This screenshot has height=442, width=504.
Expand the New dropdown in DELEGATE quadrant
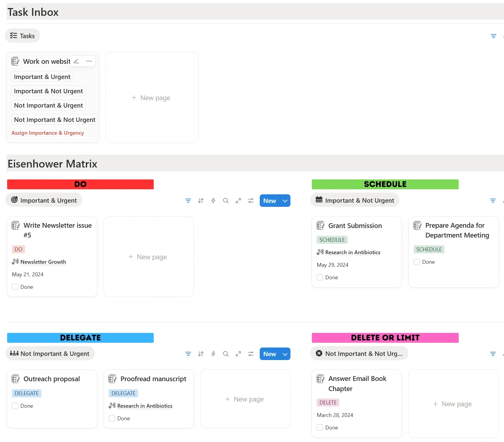tap(285, 354)
